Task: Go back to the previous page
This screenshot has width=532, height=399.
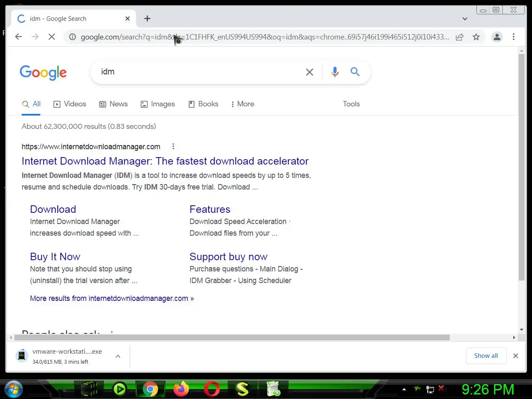Action: [19, 37]
